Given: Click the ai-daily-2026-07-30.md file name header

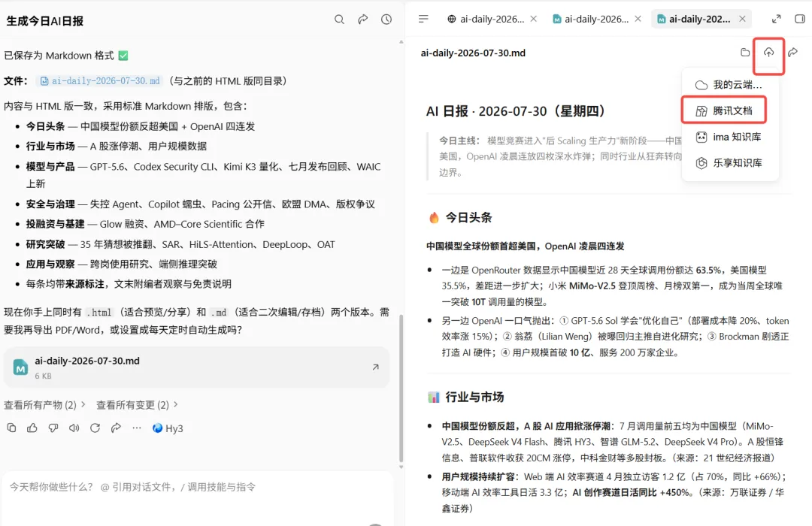Looking at the screenshot, I should click(x=473, y=53).
